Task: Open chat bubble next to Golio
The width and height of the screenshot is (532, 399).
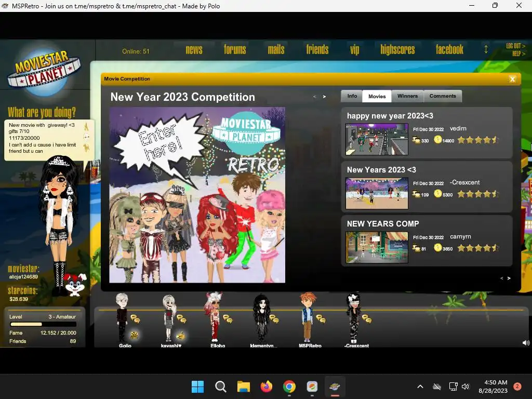Action: coord(136,319)
